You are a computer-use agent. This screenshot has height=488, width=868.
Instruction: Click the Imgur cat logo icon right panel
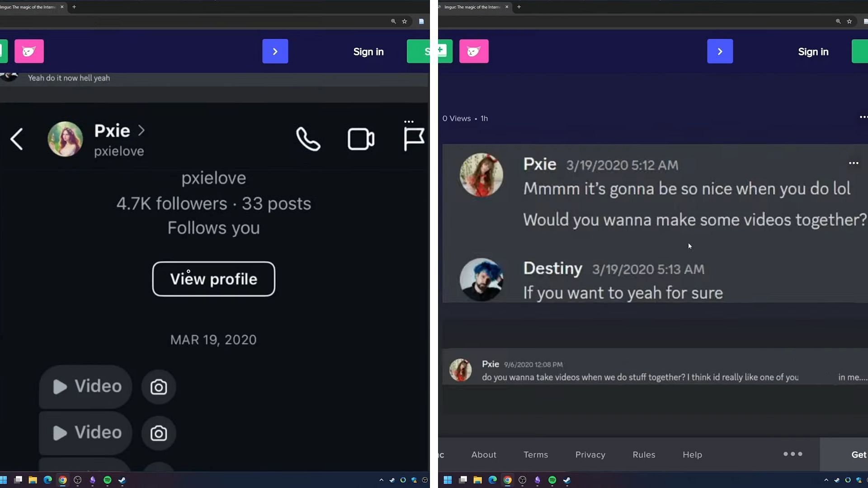click(x=474, y=51)
